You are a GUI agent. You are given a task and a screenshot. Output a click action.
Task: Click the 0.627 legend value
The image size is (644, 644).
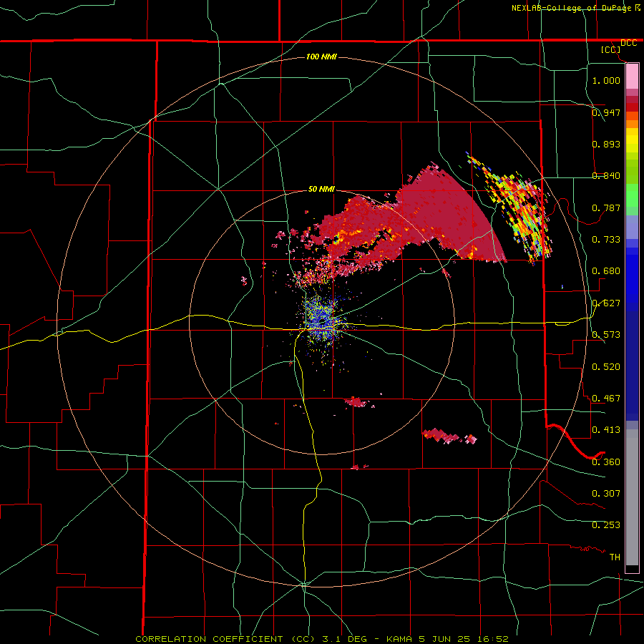(x=606, y=303)
